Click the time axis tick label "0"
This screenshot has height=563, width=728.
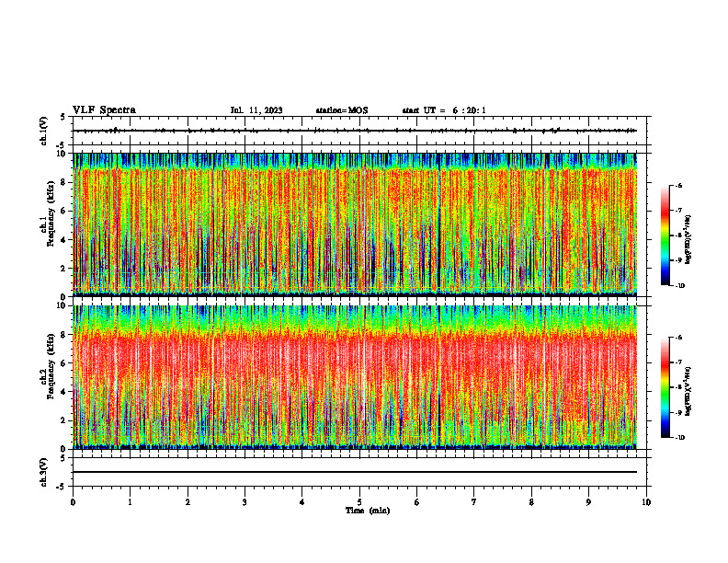point(73,502)
